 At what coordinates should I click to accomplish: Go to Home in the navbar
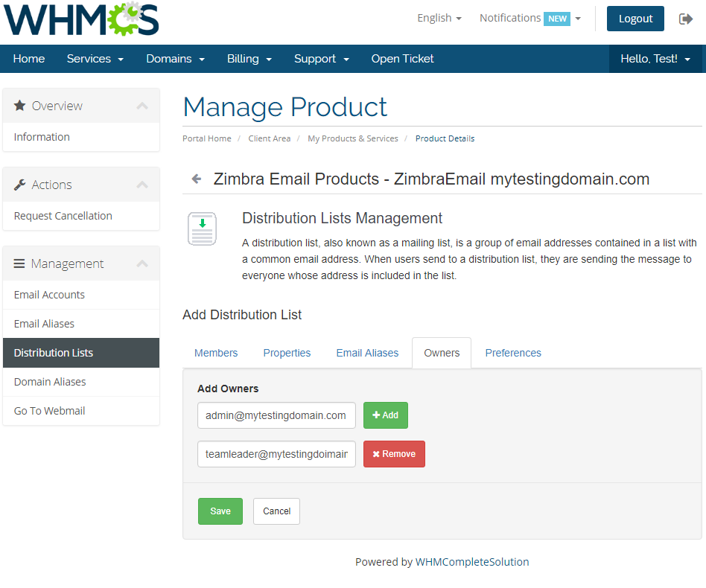pos(29,59)
